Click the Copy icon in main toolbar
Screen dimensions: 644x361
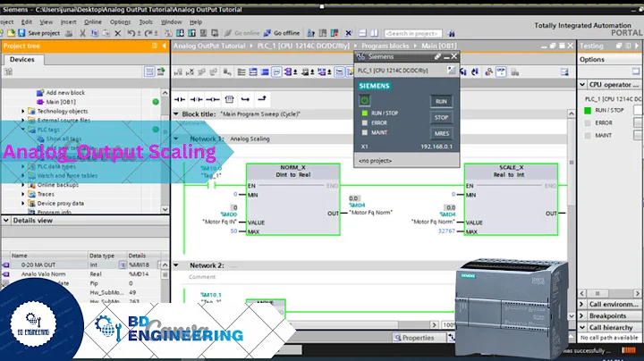click(x=95, y=33)
